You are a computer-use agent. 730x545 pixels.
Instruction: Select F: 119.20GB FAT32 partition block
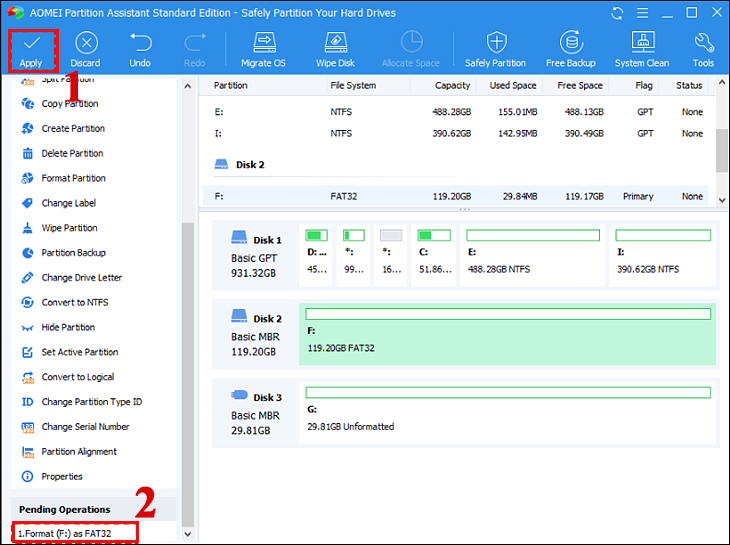click(x=507, y=334)
